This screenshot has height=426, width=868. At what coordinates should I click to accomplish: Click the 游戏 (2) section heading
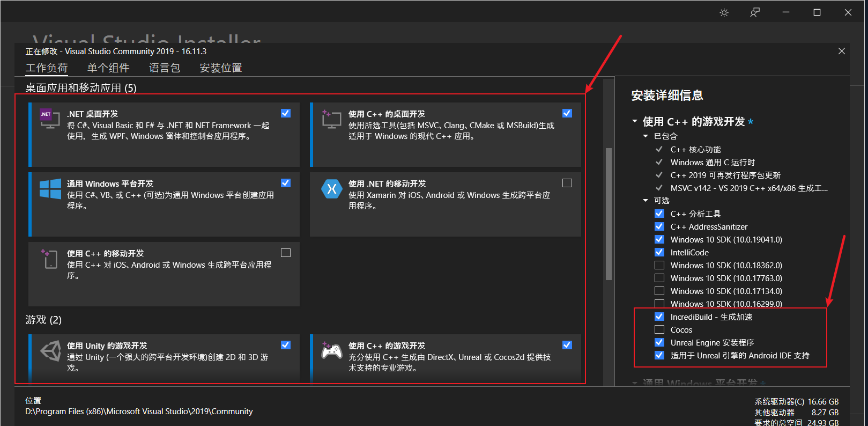coord(43,320)
